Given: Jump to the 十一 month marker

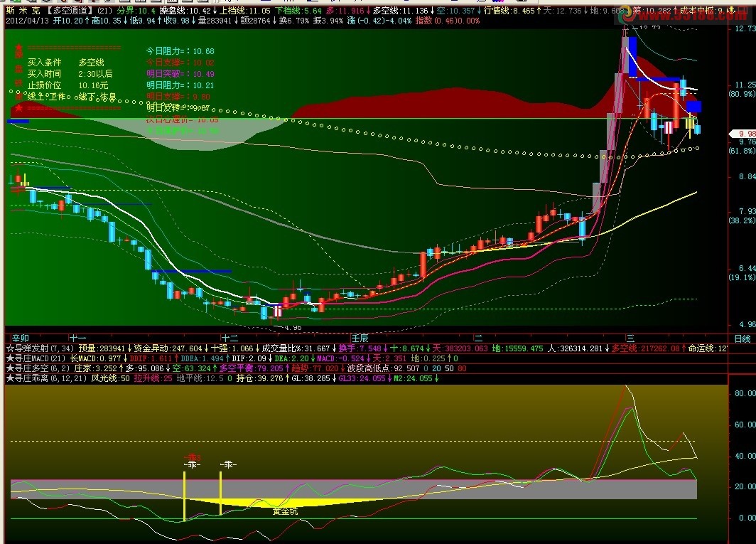Looking at the screenshot, I should (77, 338).
